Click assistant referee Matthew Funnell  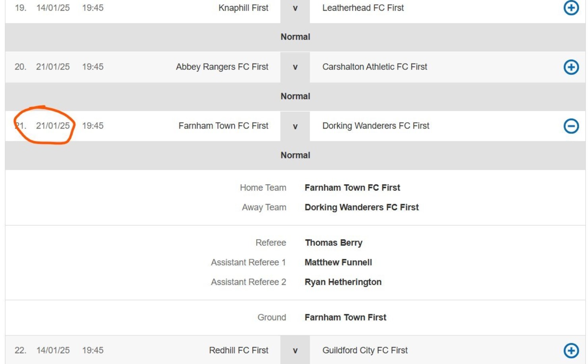tap(338, 262)
